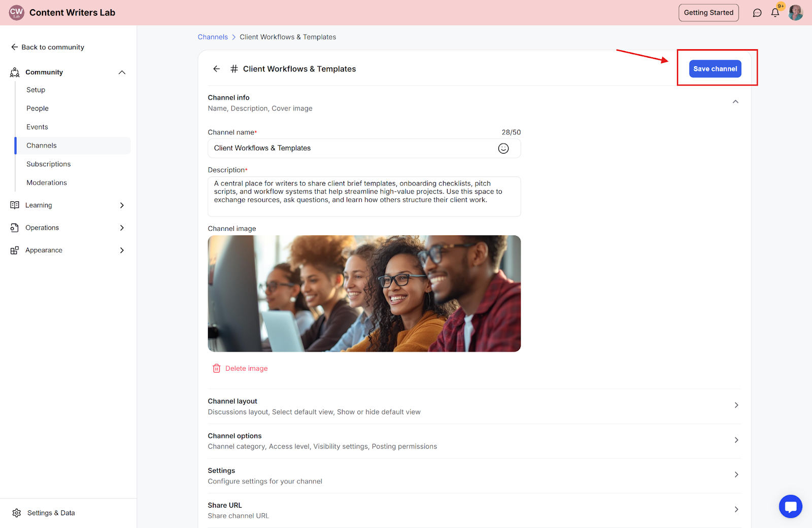Click into the Channel name input field
Viewport: 812px width, 528px height.
(364, 148)
